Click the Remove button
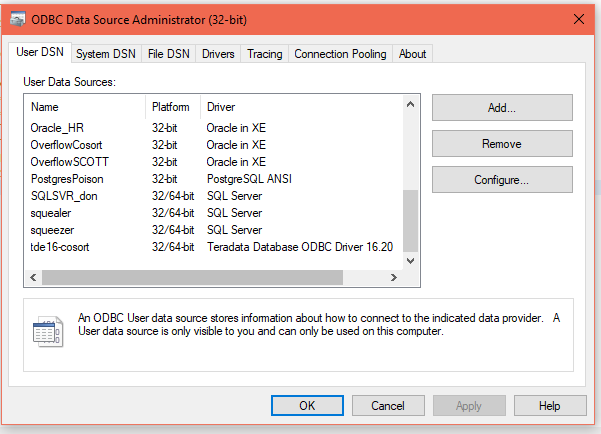The height and width of the screenshot is (434, 601). click(x=502, y=144)
